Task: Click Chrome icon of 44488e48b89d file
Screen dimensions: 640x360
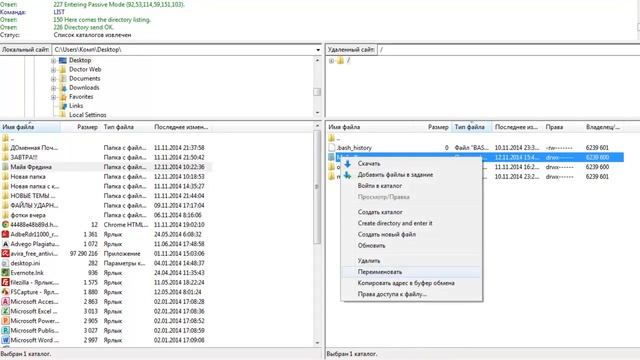Action: 5,224
